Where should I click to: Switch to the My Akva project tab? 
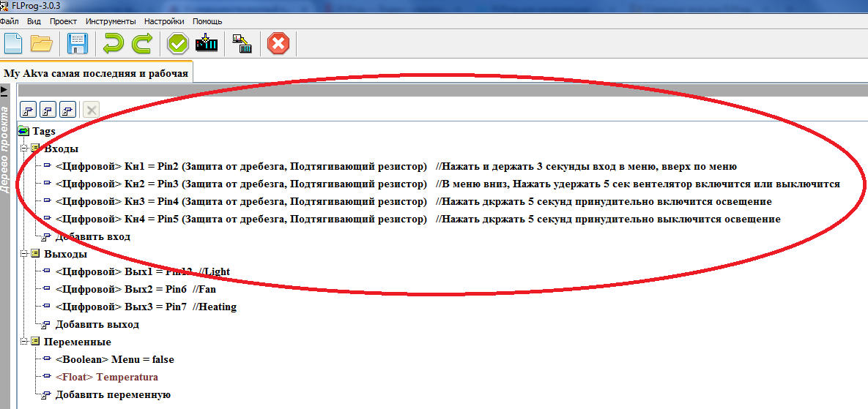(x=96, y=73)
